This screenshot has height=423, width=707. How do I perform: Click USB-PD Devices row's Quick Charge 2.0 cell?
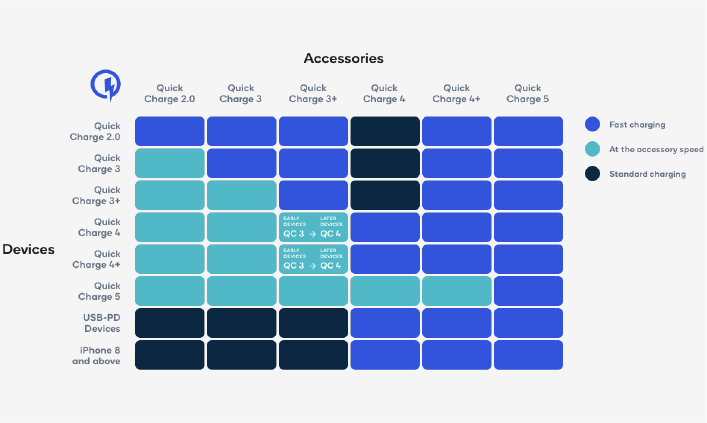[169, 323]
